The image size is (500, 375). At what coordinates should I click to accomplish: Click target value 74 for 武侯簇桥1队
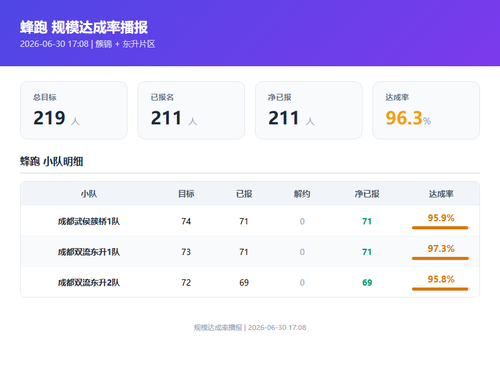pos(186,221)
